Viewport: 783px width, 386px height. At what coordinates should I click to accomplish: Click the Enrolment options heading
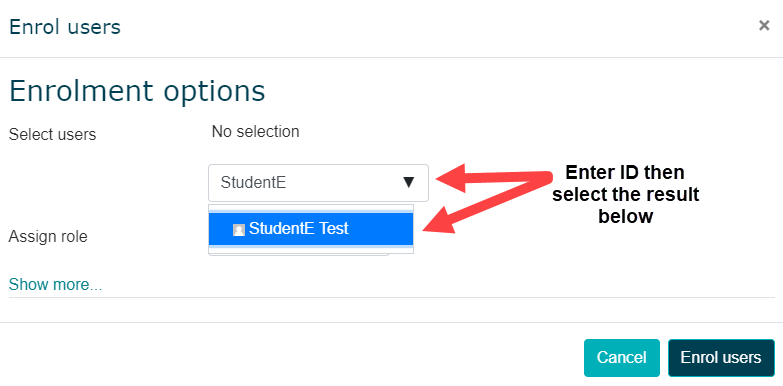[137, 91]
